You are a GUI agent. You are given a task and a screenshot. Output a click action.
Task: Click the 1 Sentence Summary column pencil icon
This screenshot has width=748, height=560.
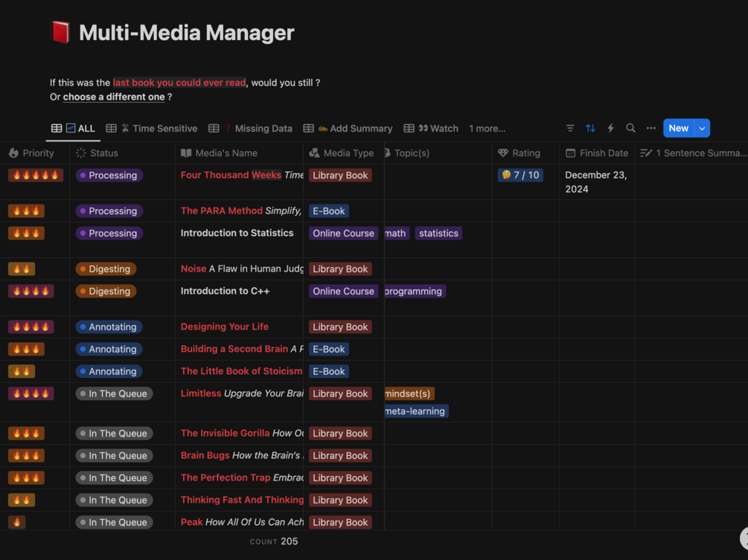pyautogui.click(x=646, y=153)
